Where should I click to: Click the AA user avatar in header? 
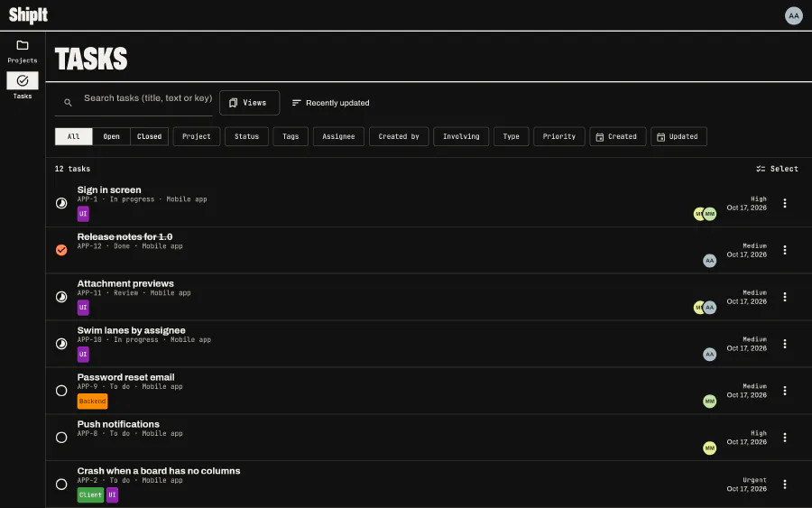(793, 15)
